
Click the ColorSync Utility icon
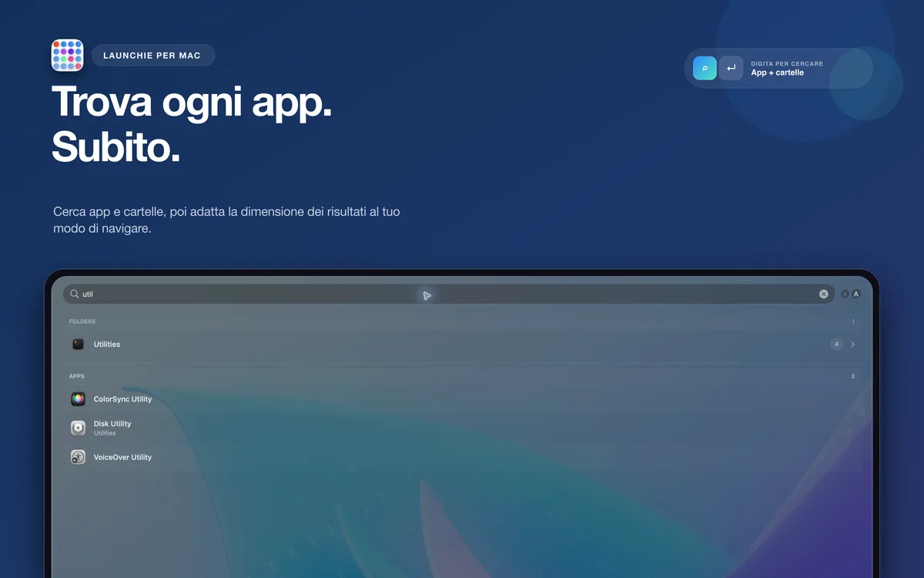78,399
